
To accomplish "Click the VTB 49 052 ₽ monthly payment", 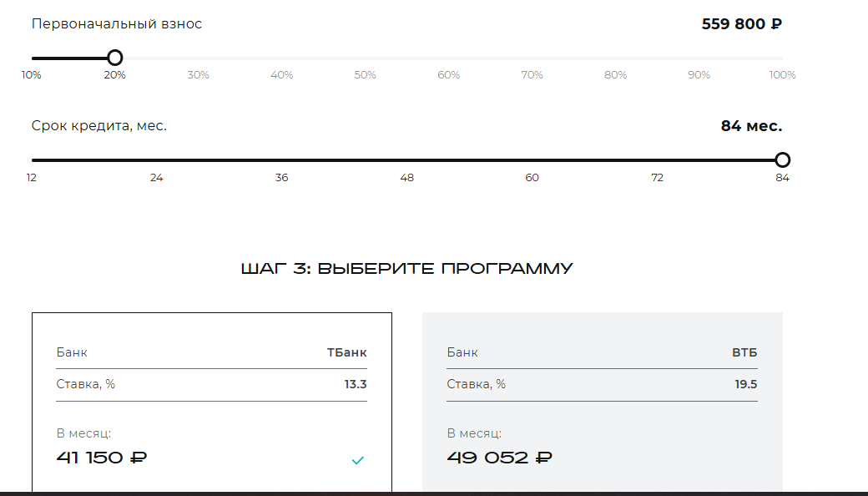I will click(x=499, y=458).
